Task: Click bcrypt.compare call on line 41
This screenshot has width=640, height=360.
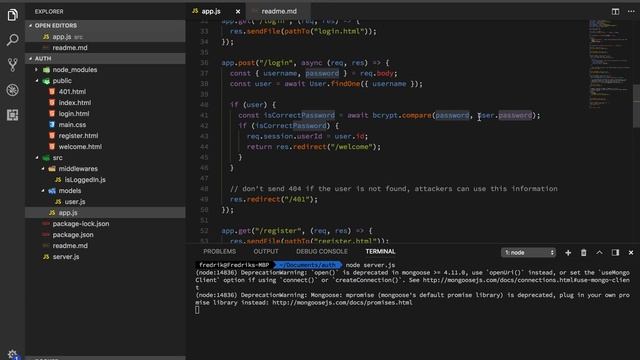Action: (x=402, y=116)
